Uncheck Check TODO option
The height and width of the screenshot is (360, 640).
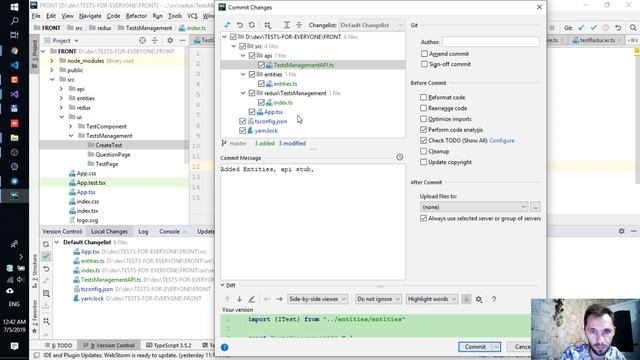424,140
